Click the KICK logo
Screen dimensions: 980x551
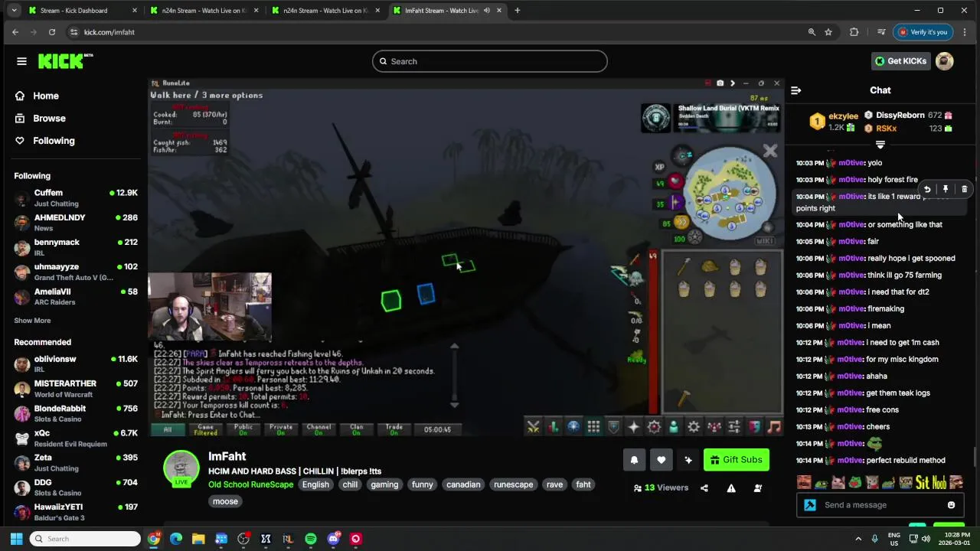pyautogui.click(x=65, y=61)
